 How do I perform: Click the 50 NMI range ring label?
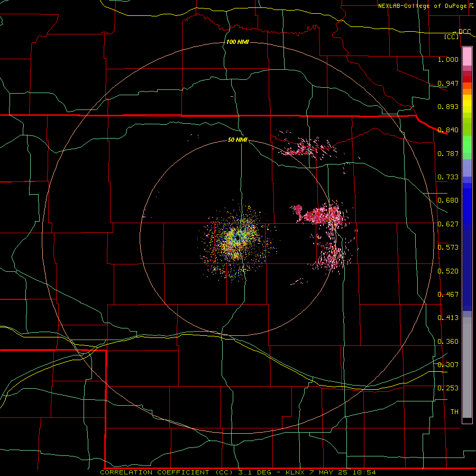click(x=237, y=140)
